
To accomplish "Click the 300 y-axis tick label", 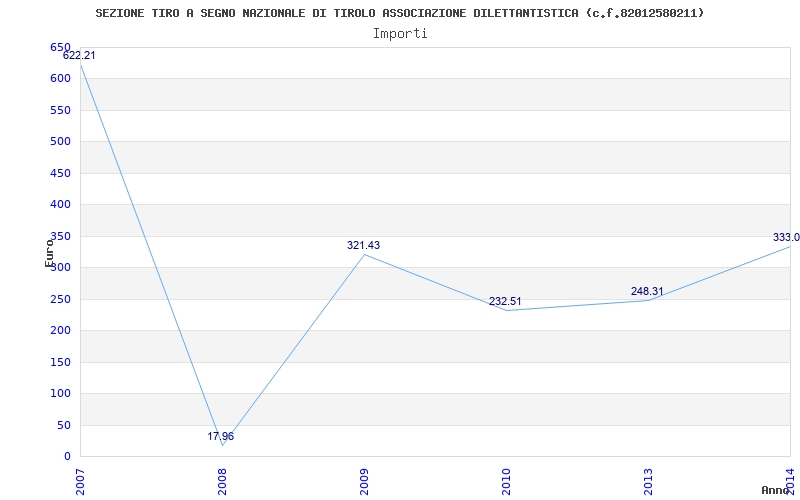I will click(60, 268).
